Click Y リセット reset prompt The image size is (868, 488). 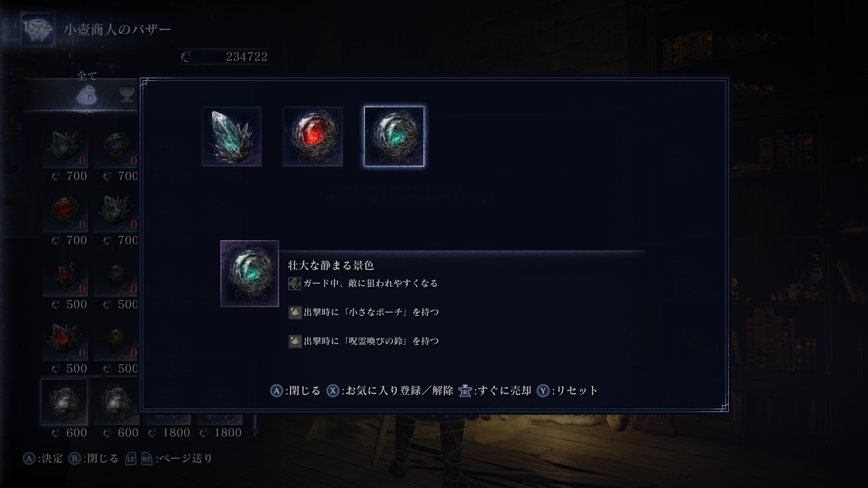click(x=567, y=391)
